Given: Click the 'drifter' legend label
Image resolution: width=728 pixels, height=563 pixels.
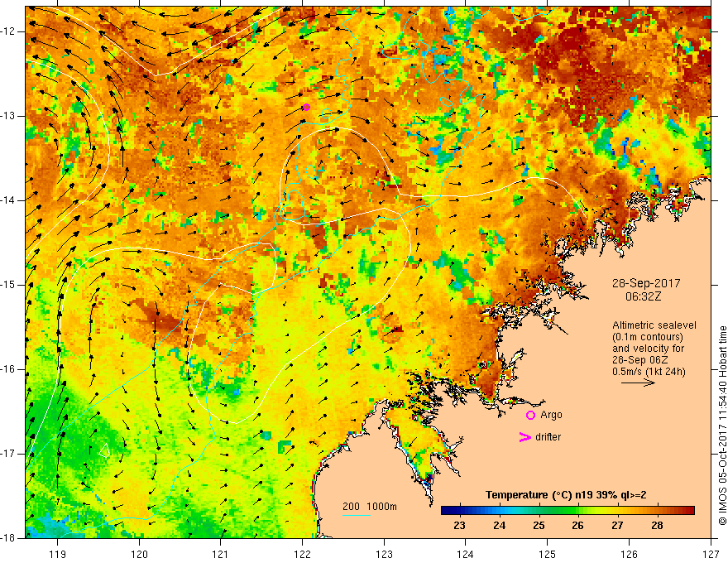Looking at the screenshot, I should (548, 437).
